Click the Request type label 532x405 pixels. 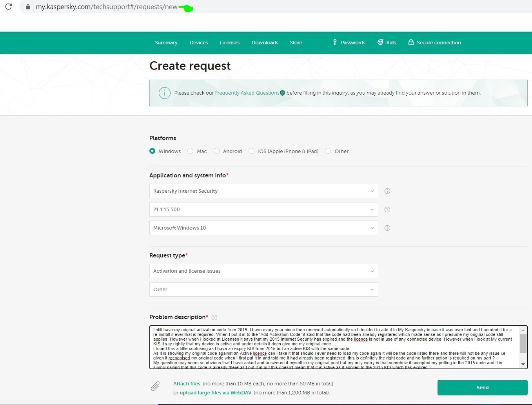click(167, 255)
